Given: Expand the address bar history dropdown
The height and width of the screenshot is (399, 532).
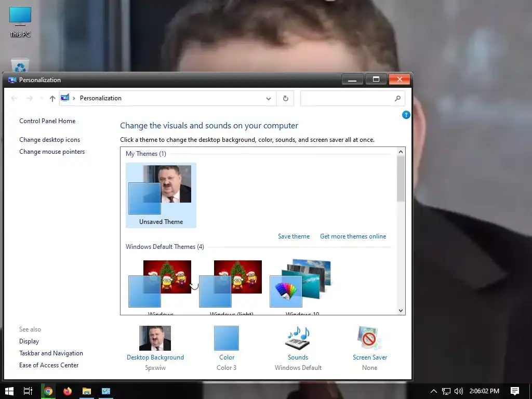Looking at the screenshot, I should click(269, 98).
